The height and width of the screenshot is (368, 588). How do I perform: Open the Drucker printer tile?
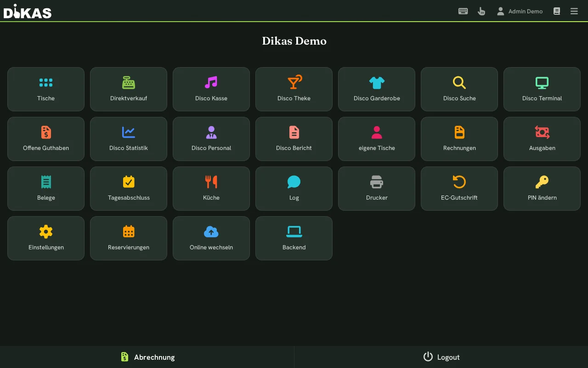pyautogui.click(x=377, y=189)
